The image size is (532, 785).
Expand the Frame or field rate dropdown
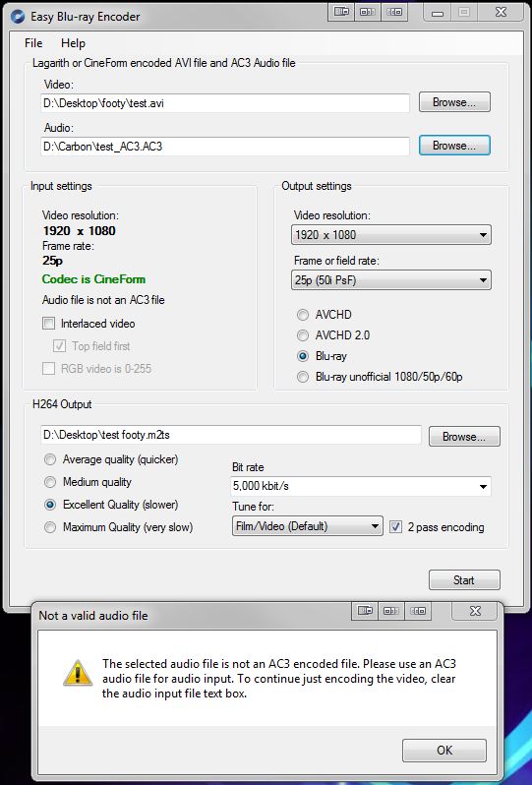pyautogui.click(x=391, y=279)
